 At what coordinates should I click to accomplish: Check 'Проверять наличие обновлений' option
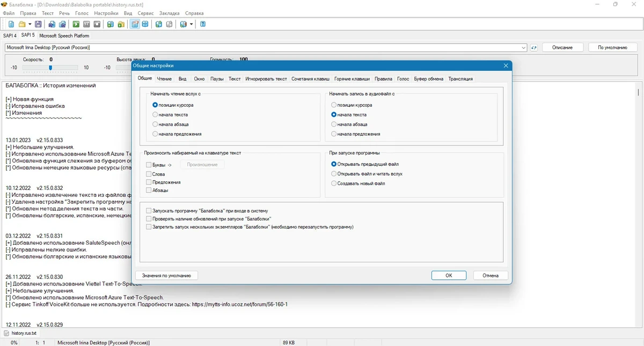tap(149, 219)
